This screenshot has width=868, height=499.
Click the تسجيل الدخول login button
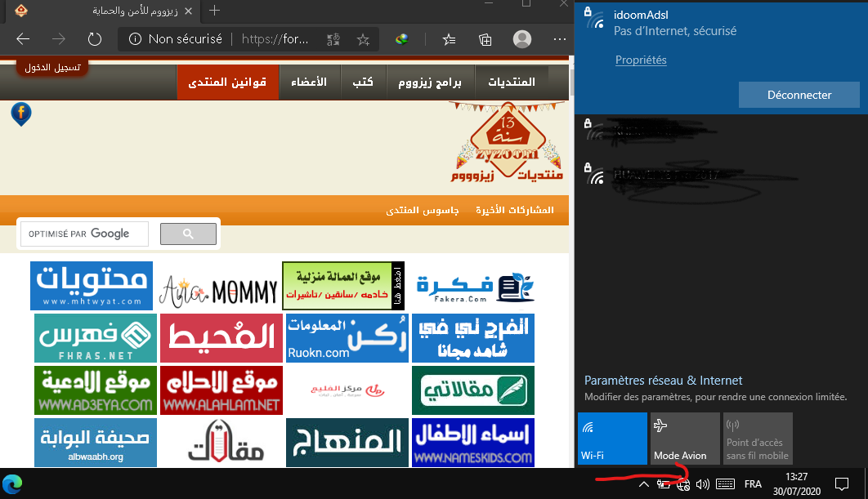pyautogui.click(x=52, y=68)
